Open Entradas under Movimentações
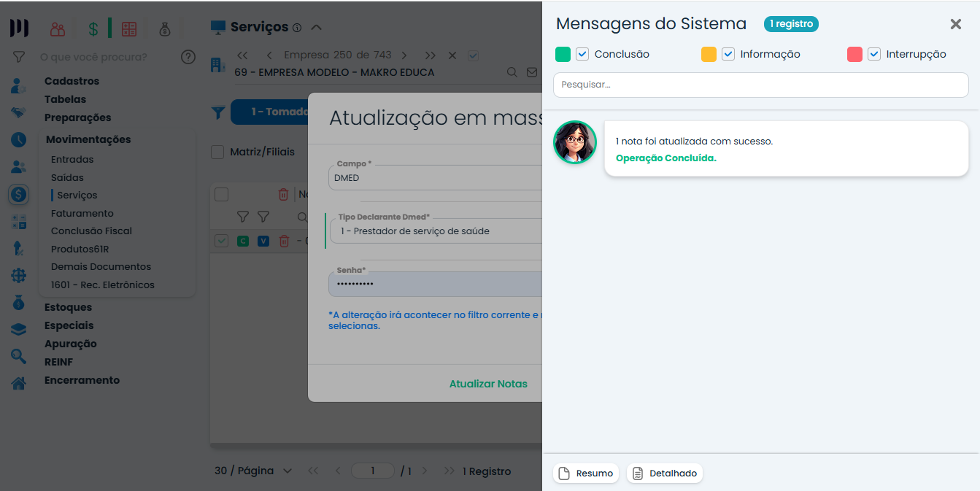This screenshot has width=980, height=491. pyautogui.click(x=72, y=159)
